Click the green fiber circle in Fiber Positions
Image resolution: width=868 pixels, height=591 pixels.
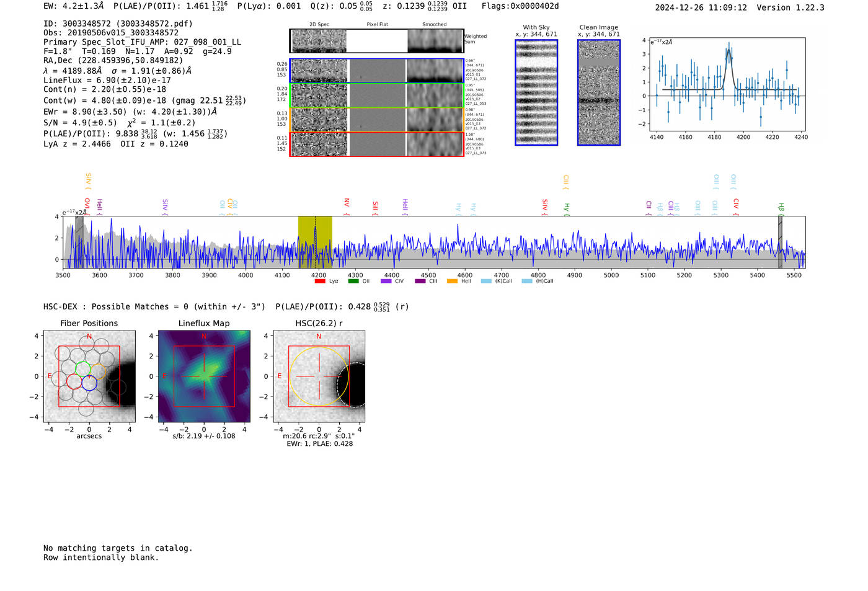coord(83,368)
